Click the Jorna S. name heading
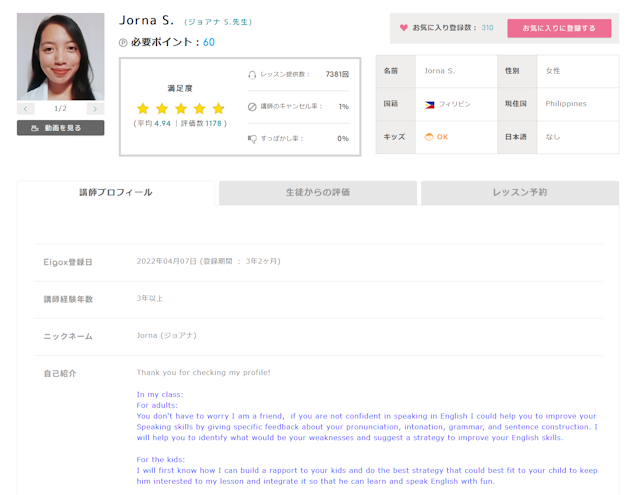Image resolution: width=640 pixels, height=495 pixels. click(x=146, y=20)
